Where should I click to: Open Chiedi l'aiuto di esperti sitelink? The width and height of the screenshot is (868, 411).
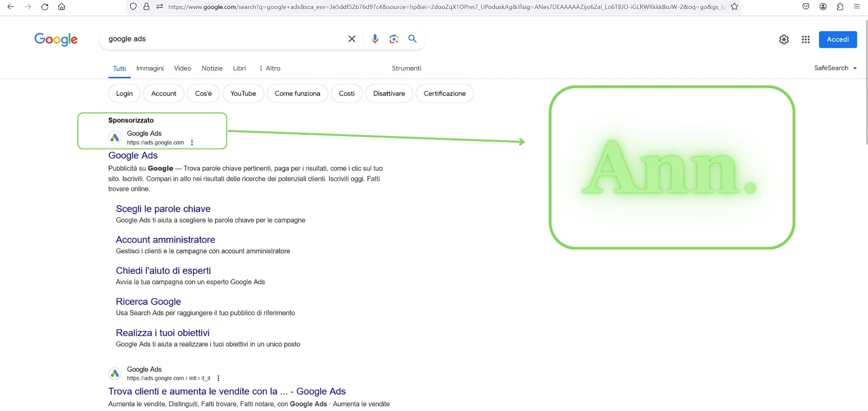pyautogui.click(x=163, y=271)
